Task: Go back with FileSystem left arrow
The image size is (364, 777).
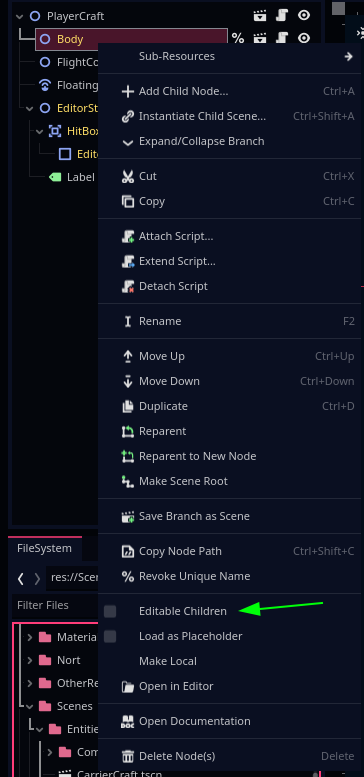Action: pyautogui.click(x=20, y=579)
